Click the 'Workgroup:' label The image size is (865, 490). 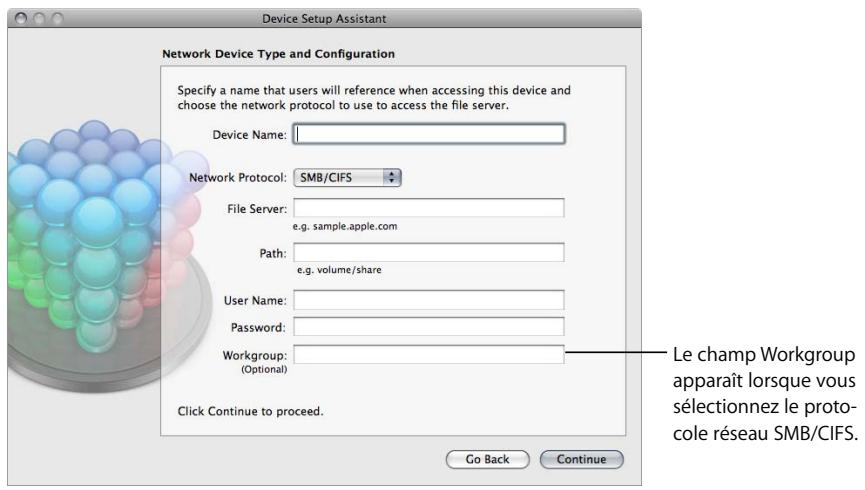click(255, 355)
